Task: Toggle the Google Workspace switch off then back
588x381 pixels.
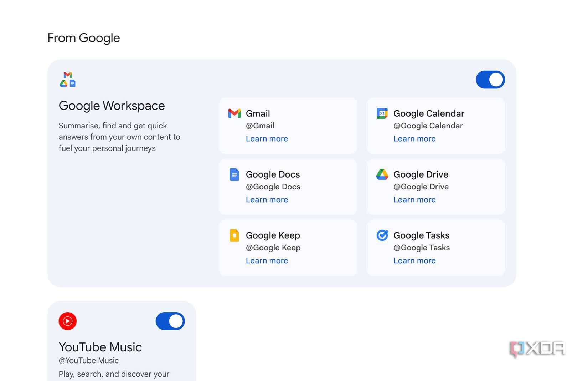Action: click(490, 79)
